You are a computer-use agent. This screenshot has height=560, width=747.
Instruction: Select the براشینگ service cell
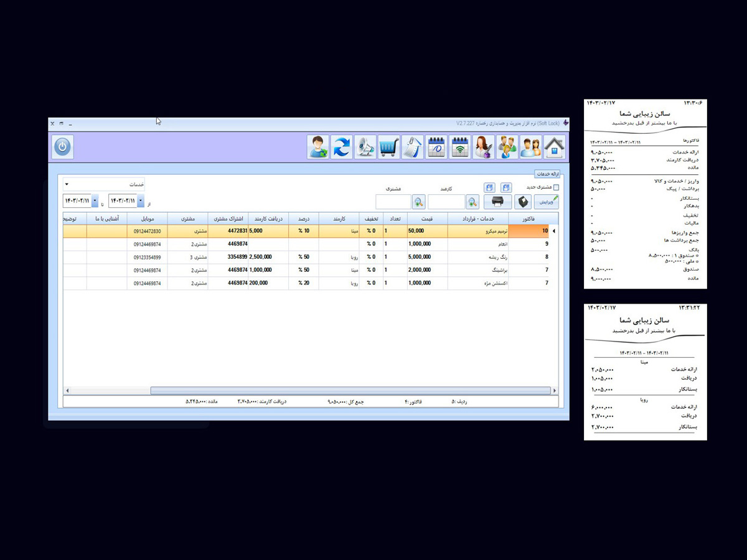(x=478, y=270)
